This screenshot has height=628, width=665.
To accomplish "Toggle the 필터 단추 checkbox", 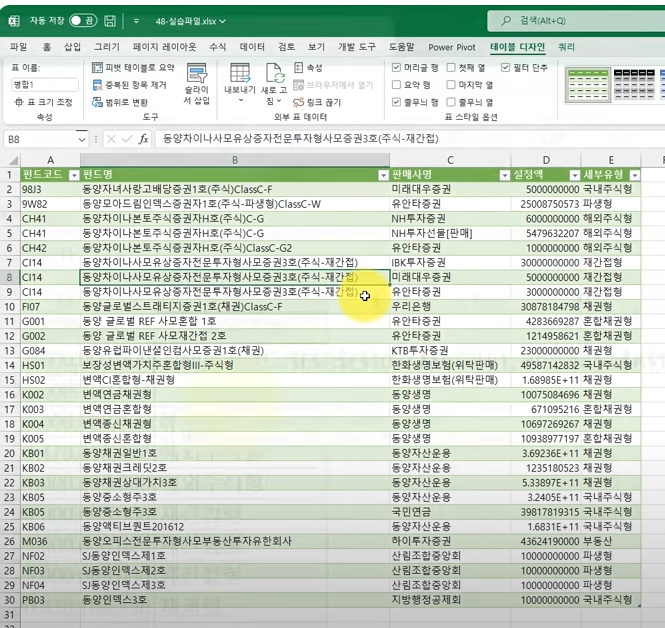I will 505,67.
